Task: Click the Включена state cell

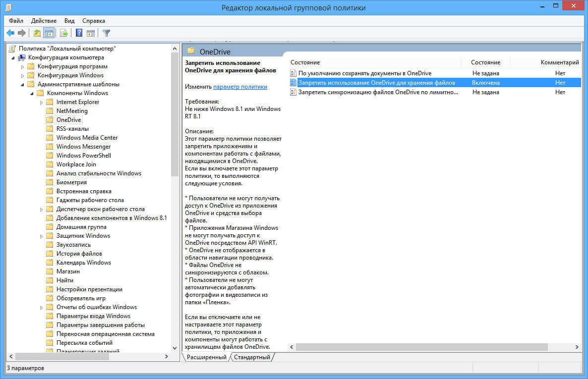Action: [x=486, y=82]
